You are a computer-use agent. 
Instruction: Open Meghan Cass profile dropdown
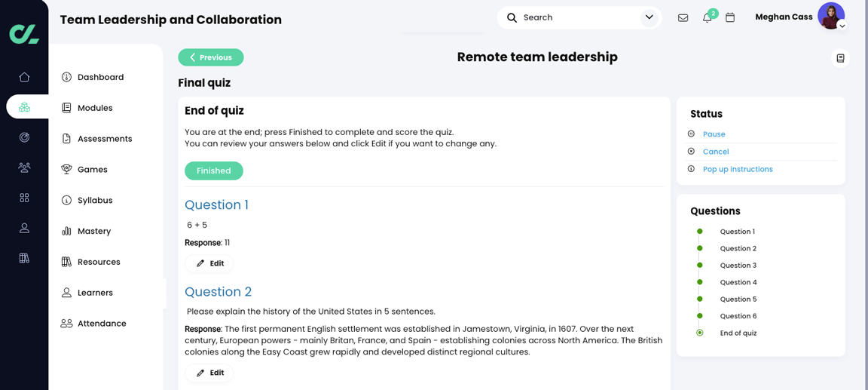tap(842, 26)
